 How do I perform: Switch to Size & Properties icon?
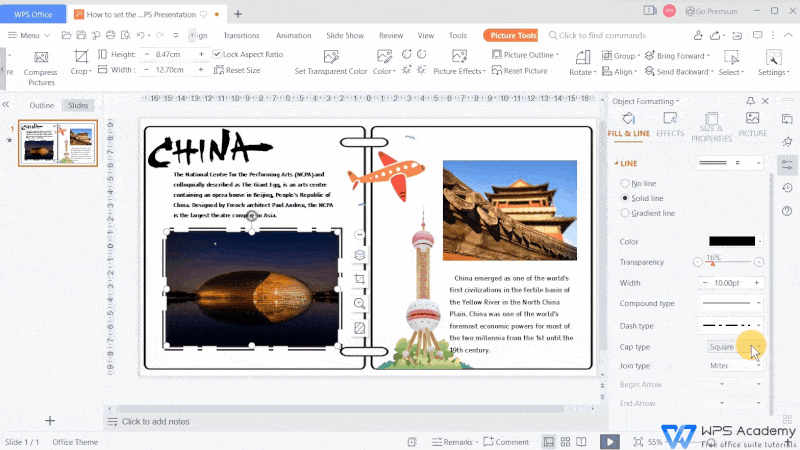(711, 118)
